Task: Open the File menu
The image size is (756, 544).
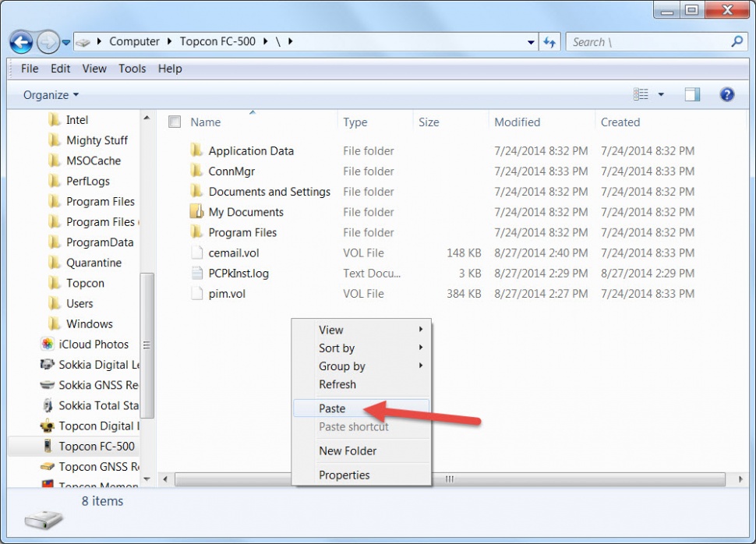Action: click(30, 69)
